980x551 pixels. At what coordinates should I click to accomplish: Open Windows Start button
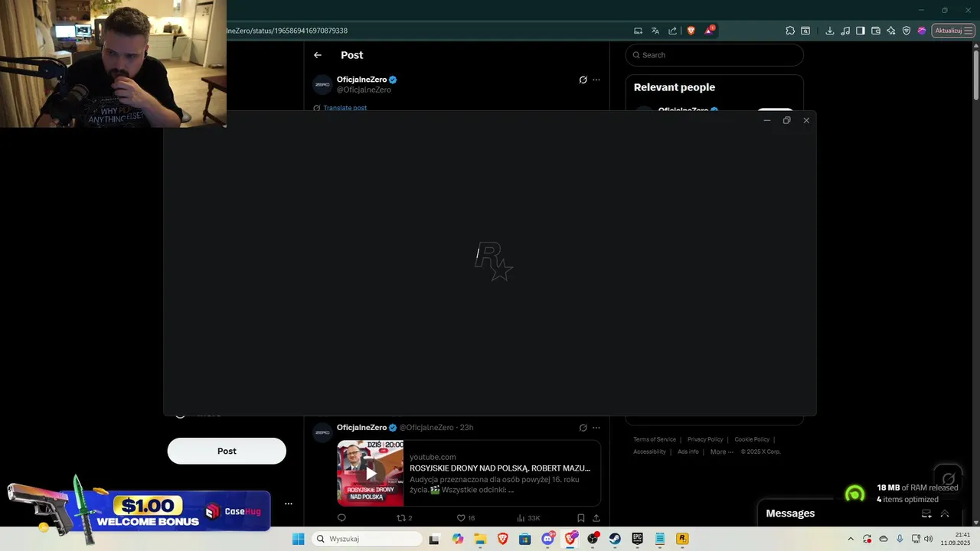(x=299, y=539)
